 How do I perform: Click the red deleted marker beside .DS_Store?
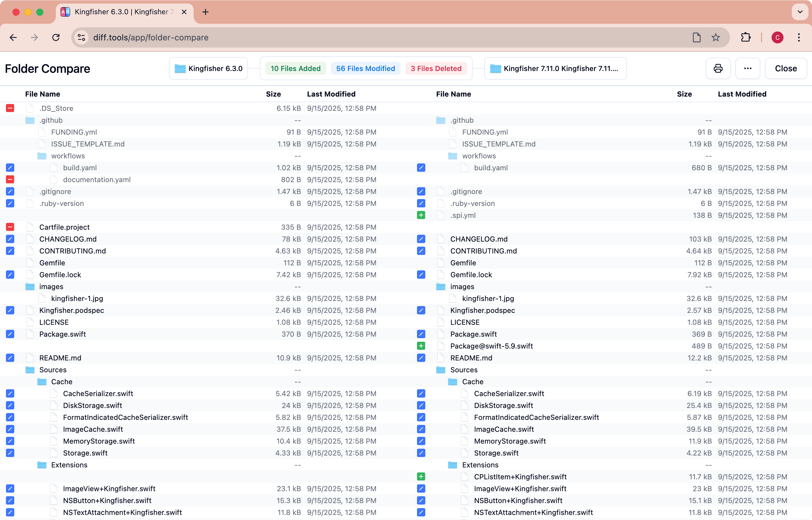(x=10, y=108)
